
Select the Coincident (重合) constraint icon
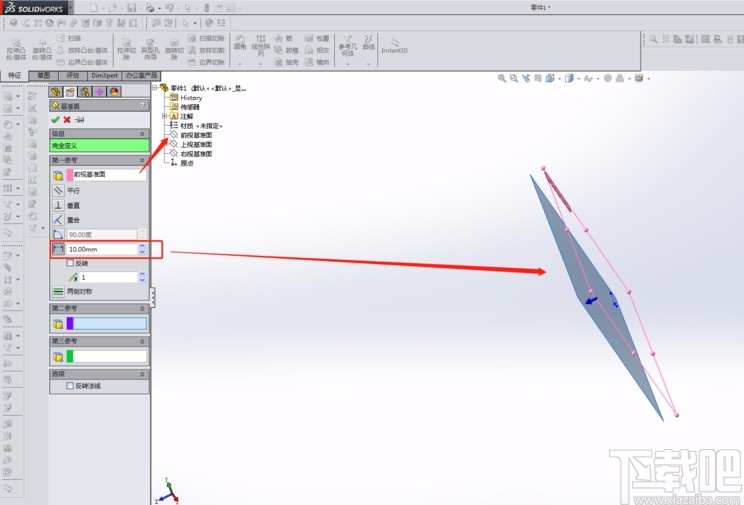(x=58, y=220)
